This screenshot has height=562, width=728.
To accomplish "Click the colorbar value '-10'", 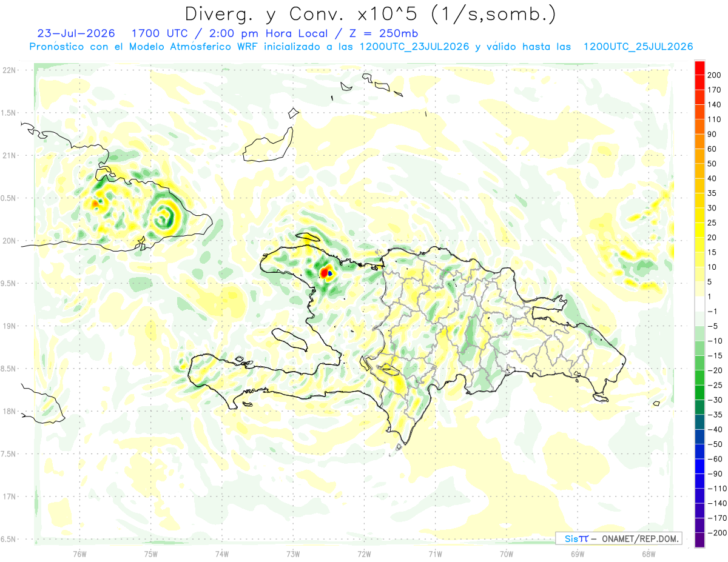I will coord(714,341).
